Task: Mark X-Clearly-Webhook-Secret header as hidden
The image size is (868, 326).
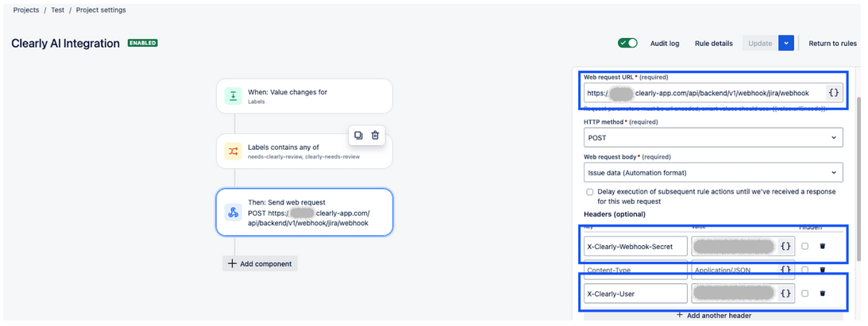Action: click(x=804, y=247)
